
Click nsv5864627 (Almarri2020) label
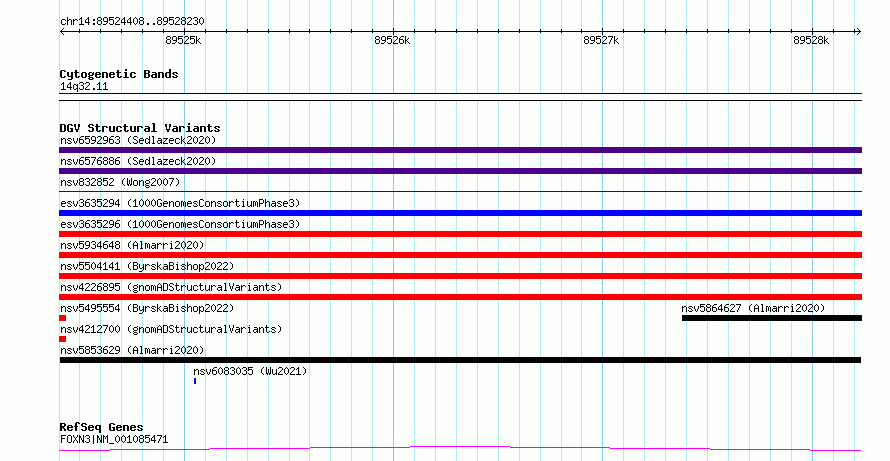tap(753, 308)
